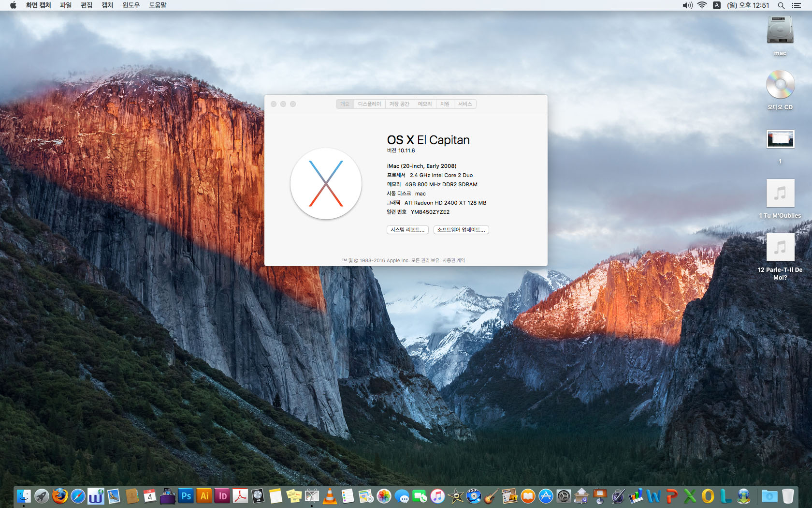Click the 시스템 리포트 button
The width and height of the screenshot is (812, 508).
(407, 230)
